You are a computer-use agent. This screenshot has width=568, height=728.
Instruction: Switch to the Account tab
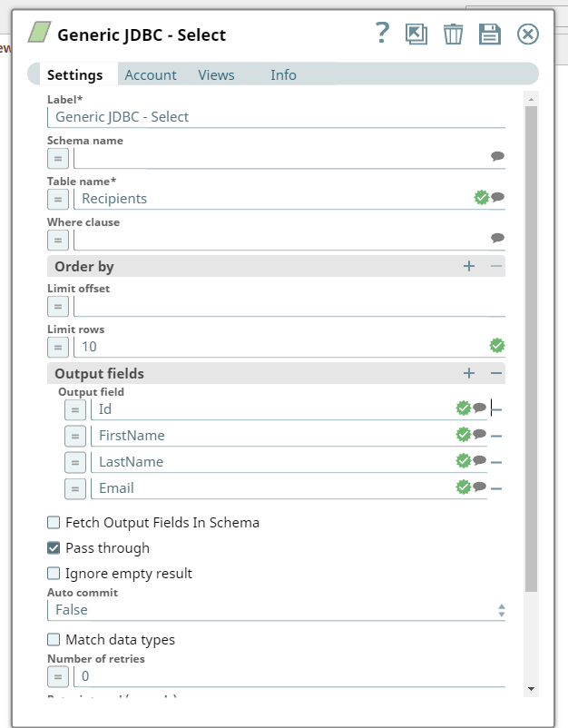point(151,75)
